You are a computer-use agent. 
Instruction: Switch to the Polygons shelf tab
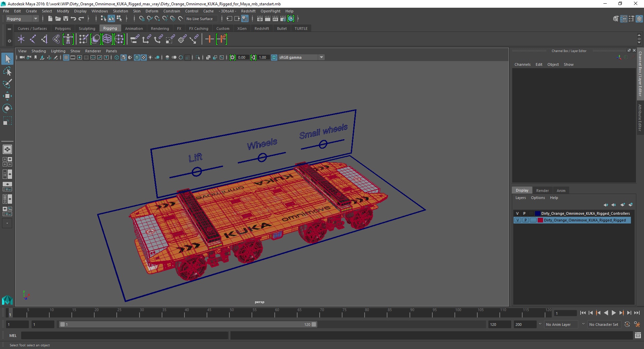63,29
